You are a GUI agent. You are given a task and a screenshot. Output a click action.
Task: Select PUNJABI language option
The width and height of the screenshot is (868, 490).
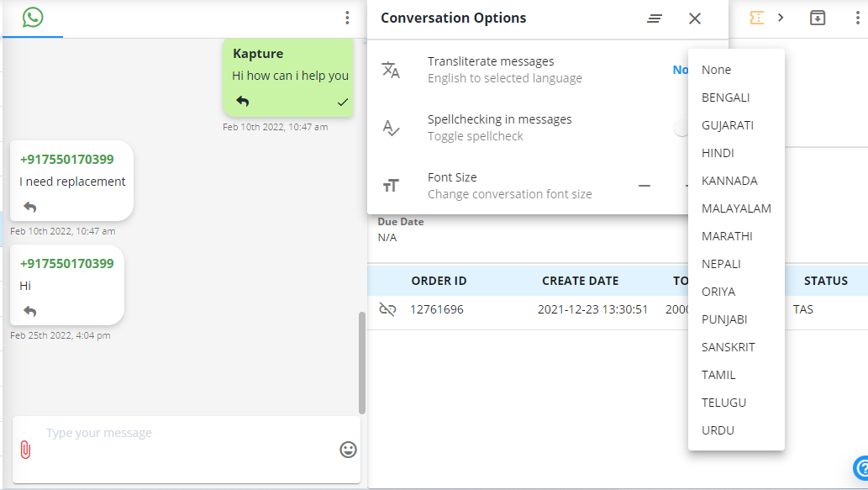tap(736, 319)
